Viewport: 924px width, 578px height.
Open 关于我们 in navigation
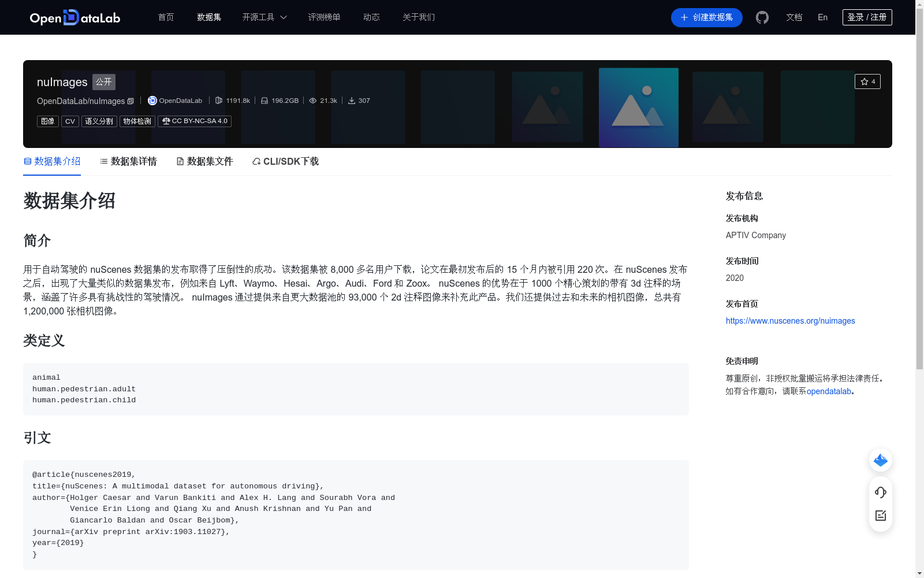[x=419, y=17]
